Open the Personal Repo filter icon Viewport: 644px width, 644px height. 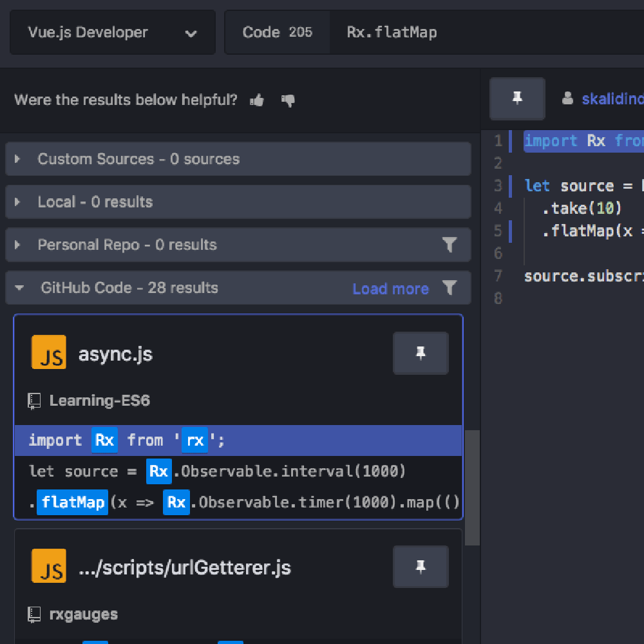(450, 245)
